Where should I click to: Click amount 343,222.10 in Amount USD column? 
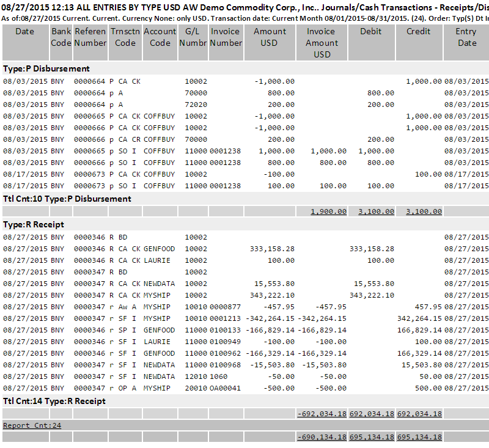point(272,295)
